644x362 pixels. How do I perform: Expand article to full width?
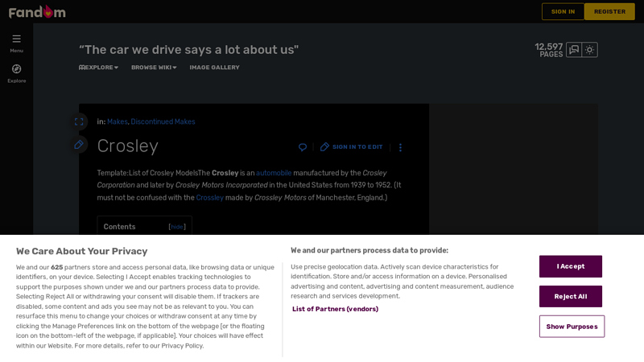(79, 121)
